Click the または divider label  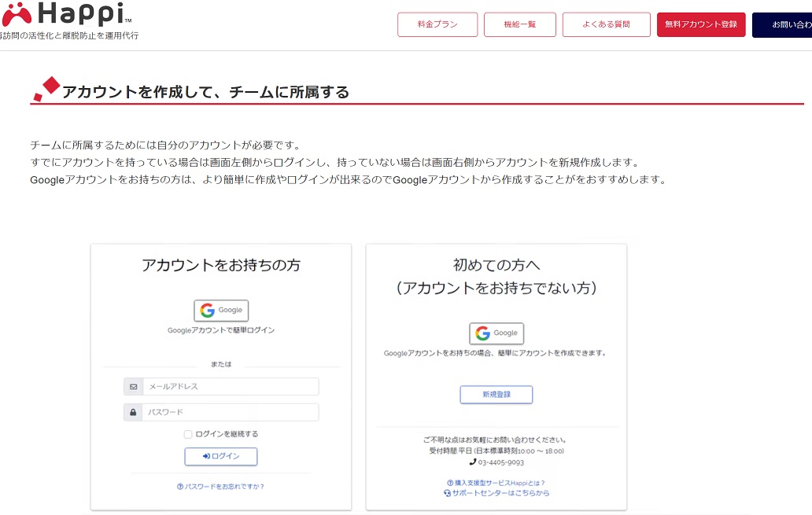pyautogui.click(x=221, y=364)
